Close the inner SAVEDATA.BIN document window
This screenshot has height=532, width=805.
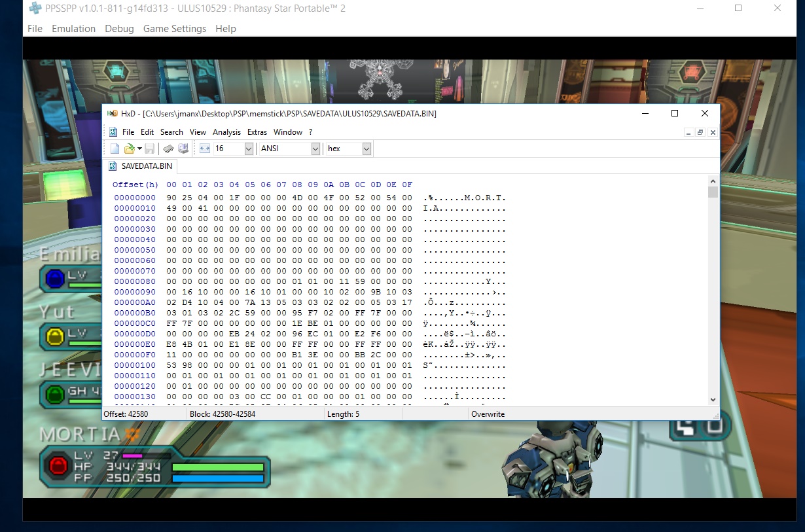(x=713, y=132)
